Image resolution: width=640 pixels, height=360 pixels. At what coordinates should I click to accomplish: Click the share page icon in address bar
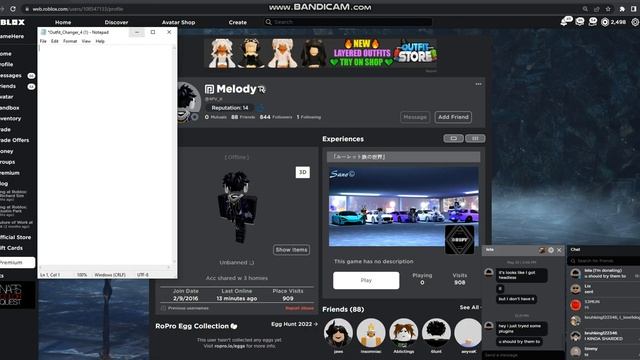point(597,9)
